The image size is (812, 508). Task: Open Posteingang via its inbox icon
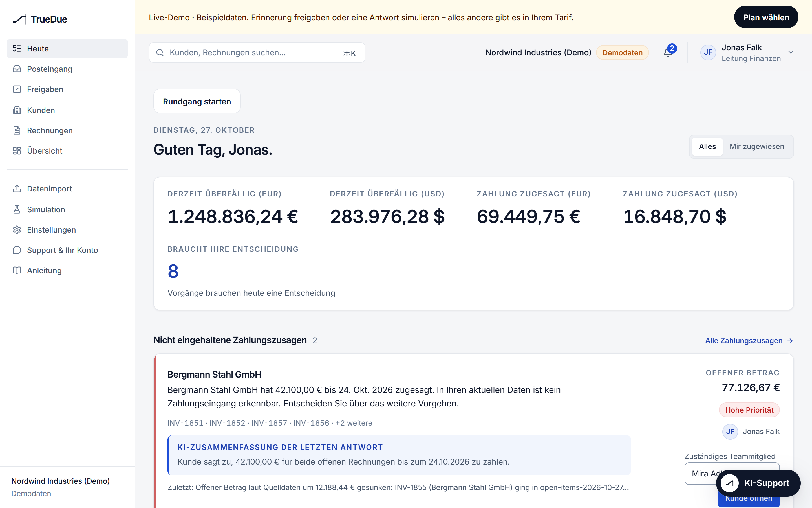[x=17, y=69]
